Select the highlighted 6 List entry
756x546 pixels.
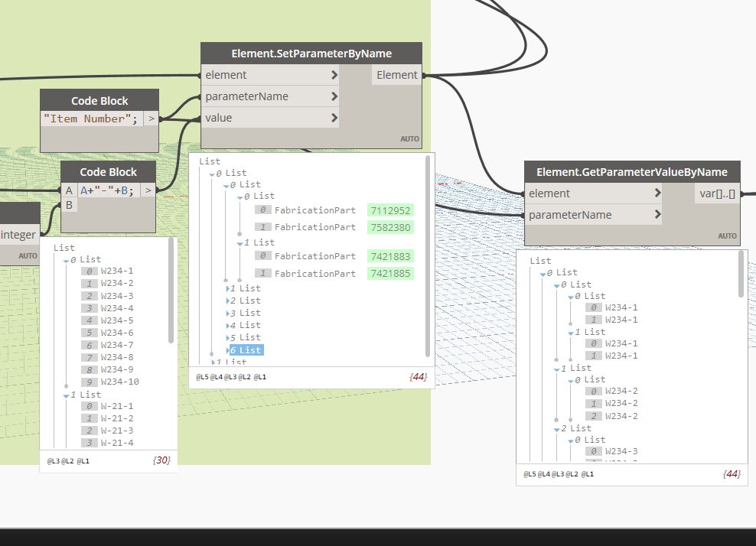click(246, 349)
